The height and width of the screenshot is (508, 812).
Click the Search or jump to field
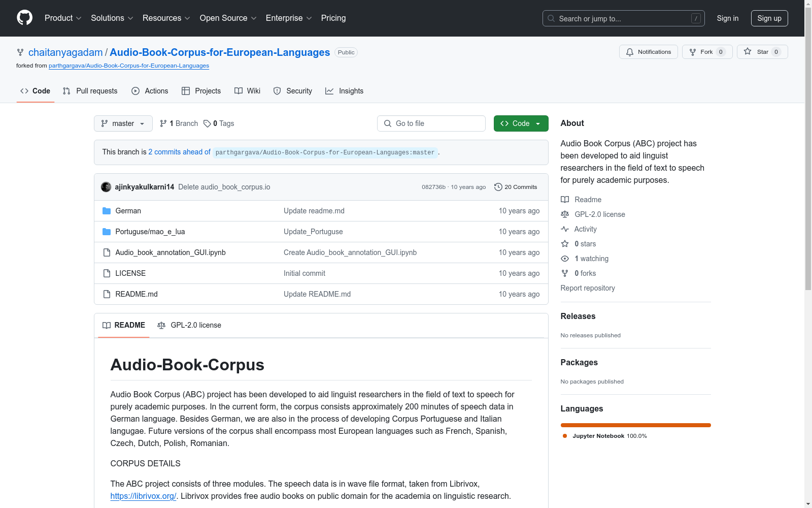point(624,18)
